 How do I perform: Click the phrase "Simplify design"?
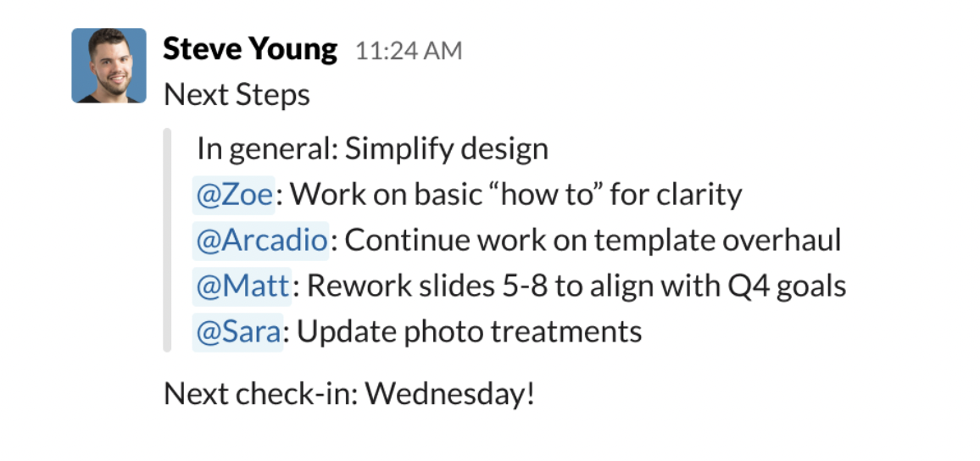447,149
